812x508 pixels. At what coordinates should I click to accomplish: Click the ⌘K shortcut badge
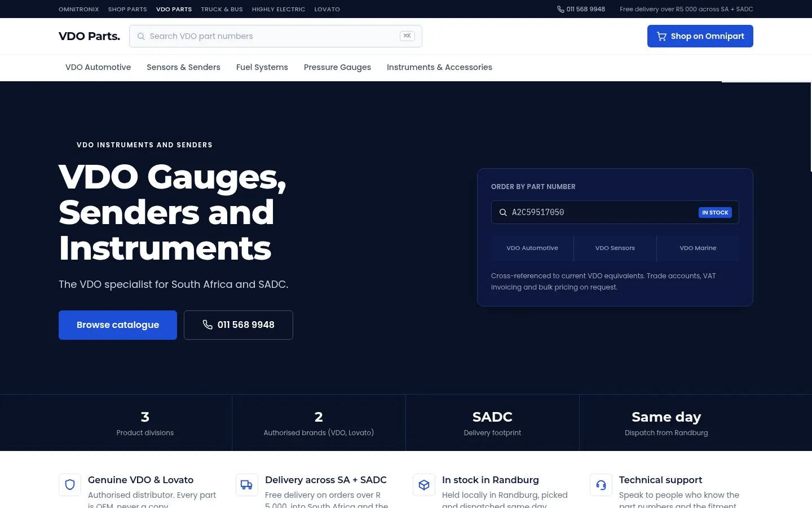[x=407, y=36]
